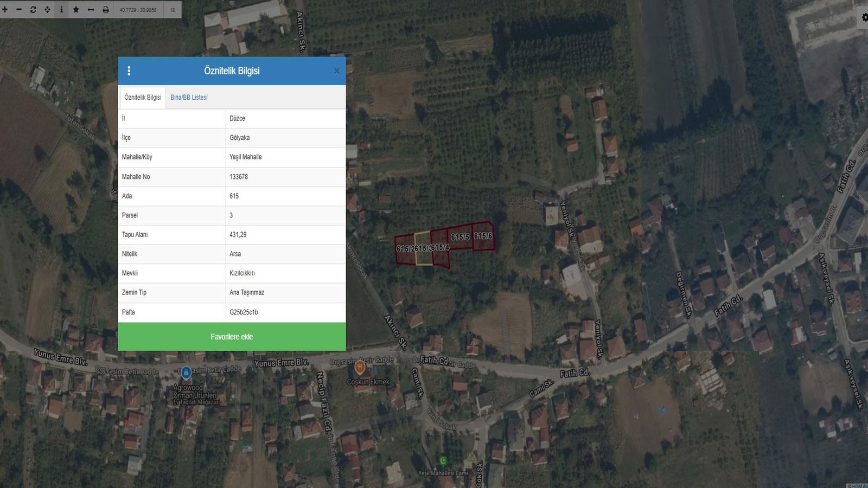Switch to the Bina/BB Listesi tab
The image size is (868, 488).
[x=189, y=98]
